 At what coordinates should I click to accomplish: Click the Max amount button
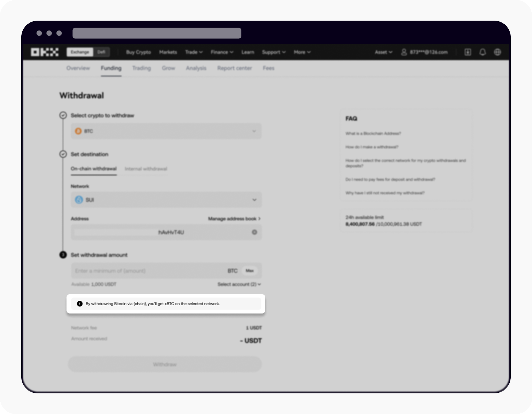point(250,271)
